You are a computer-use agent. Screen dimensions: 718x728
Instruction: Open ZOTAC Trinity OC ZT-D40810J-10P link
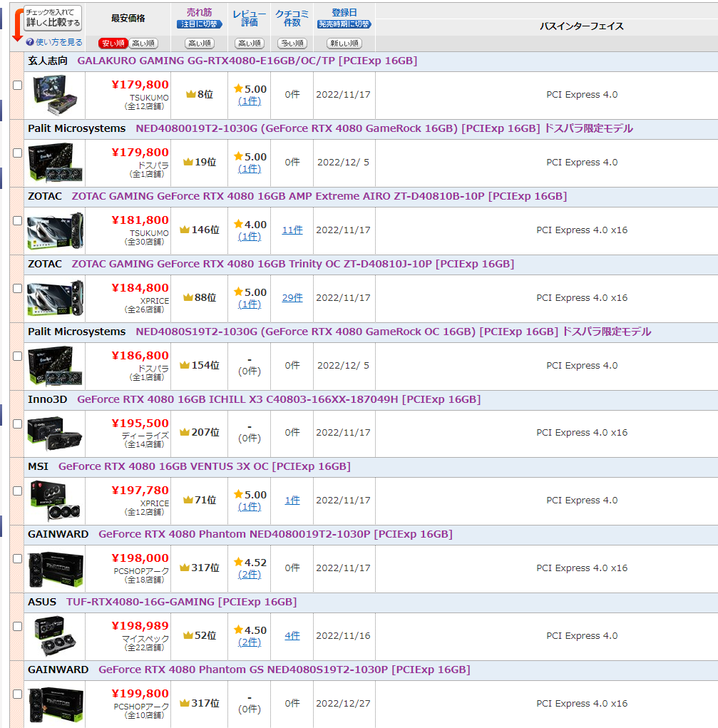point(292,265)
